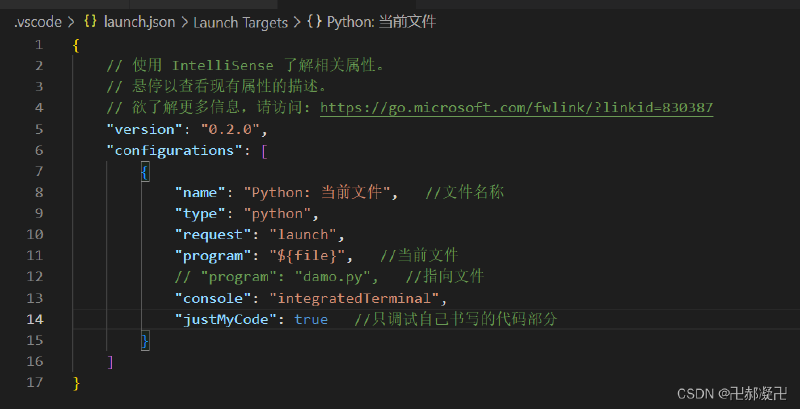This screenshot has width=800, height=409.
Task: Click the "request" key
Action: tap(213, 235)
